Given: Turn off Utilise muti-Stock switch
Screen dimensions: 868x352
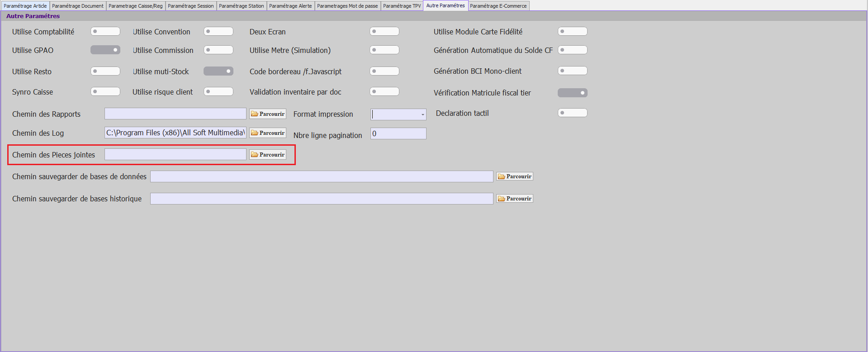Looking at the screenshot, I should tap(218, 71).
